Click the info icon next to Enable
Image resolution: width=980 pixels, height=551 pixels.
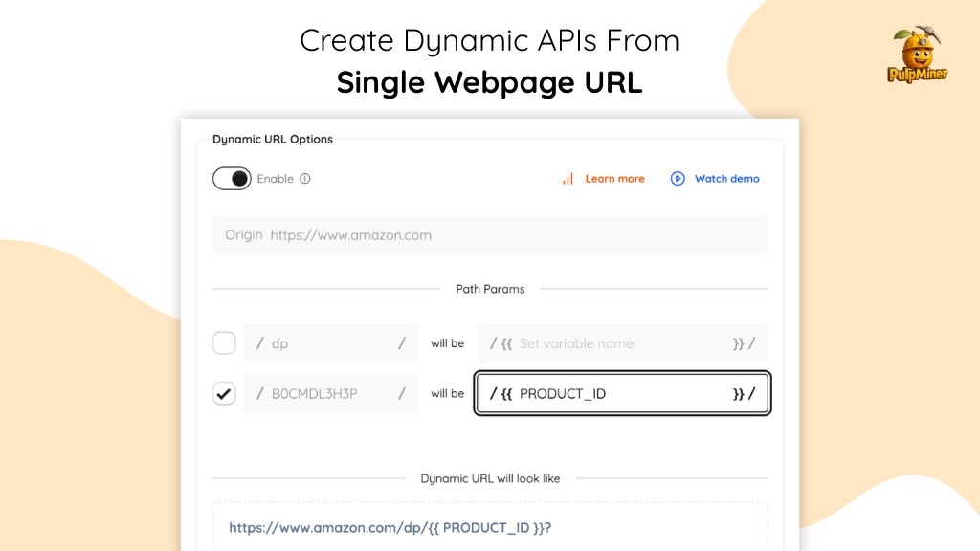[306, 179]
